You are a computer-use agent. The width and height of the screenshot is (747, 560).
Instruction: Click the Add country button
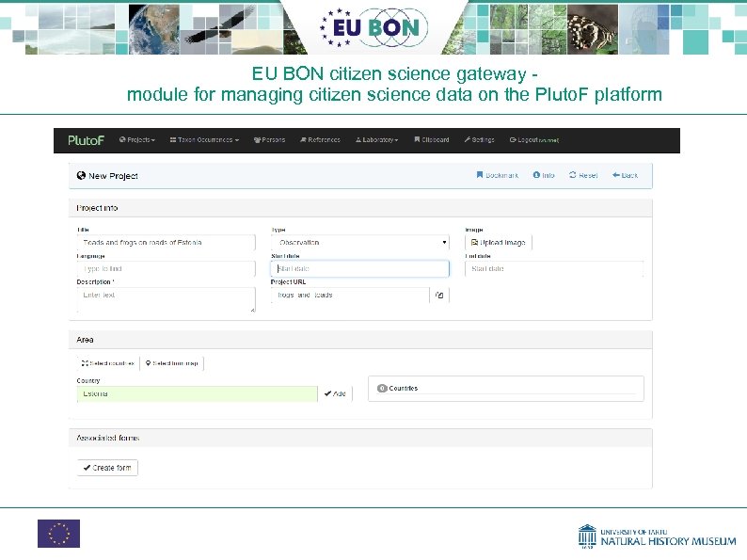click(x=335, y=394)
